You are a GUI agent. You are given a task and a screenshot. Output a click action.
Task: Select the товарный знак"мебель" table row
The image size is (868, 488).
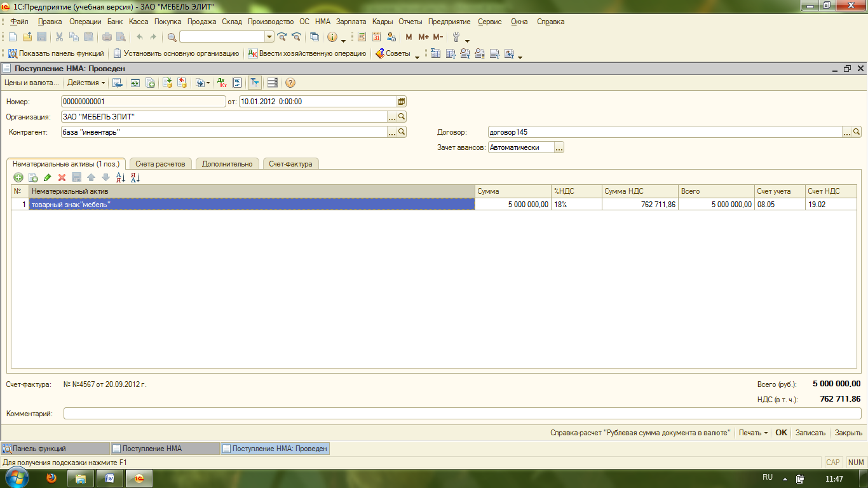pos(252,205)
